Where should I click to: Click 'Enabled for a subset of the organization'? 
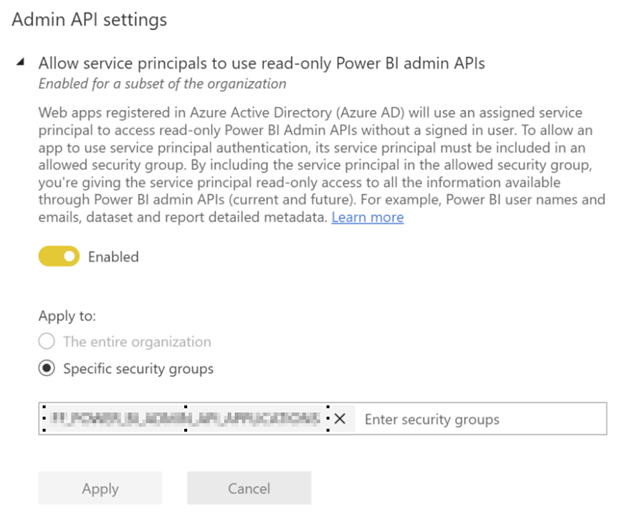(x=162, y=84)
